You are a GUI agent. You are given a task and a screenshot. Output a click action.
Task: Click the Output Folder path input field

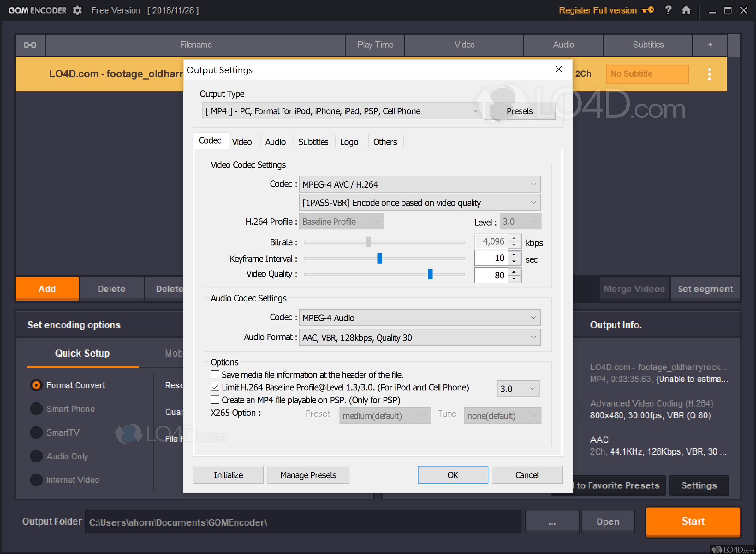pyautogui.click(x=302, y=522)
